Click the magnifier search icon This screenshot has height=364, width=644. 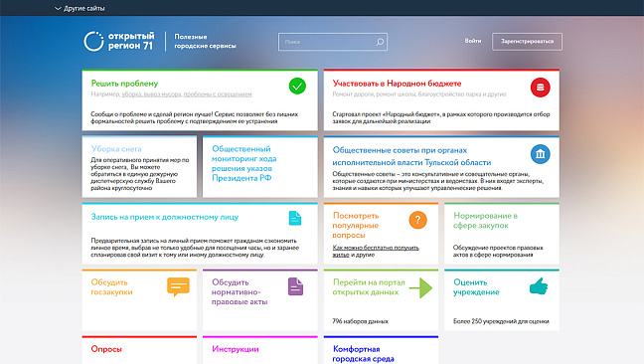pos(380,42)
